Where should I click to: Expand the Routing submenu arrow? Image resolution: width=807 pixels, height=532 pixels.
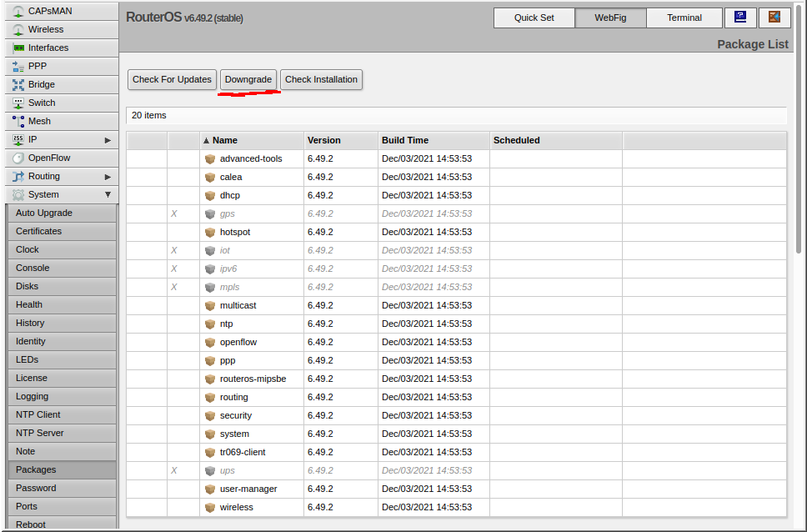108,177
